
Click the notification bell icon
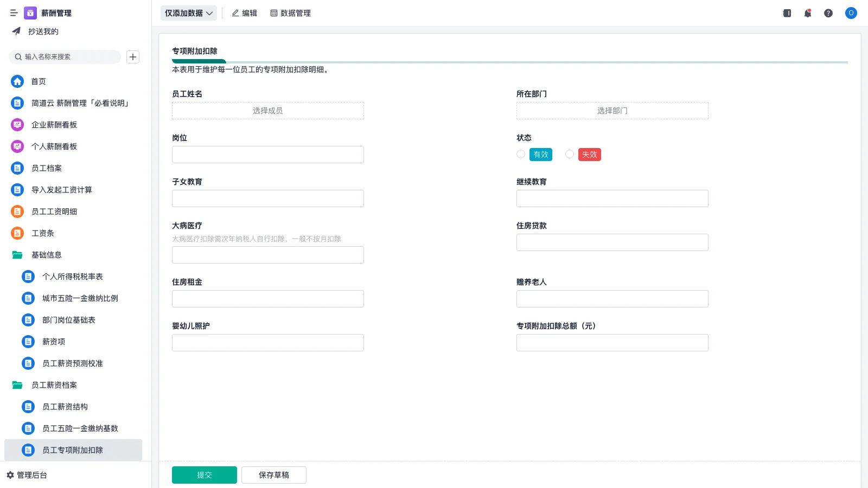(x=807, y=13)
